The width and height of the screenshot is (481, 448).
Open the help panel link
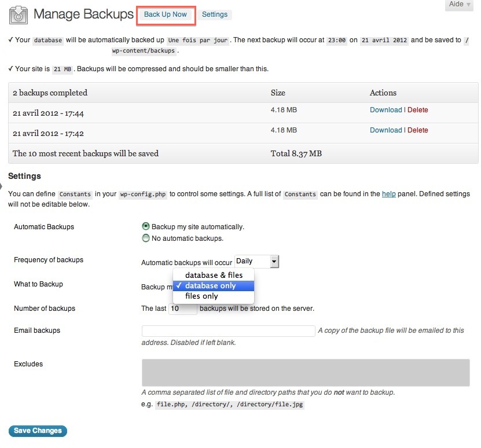point(388,194)
